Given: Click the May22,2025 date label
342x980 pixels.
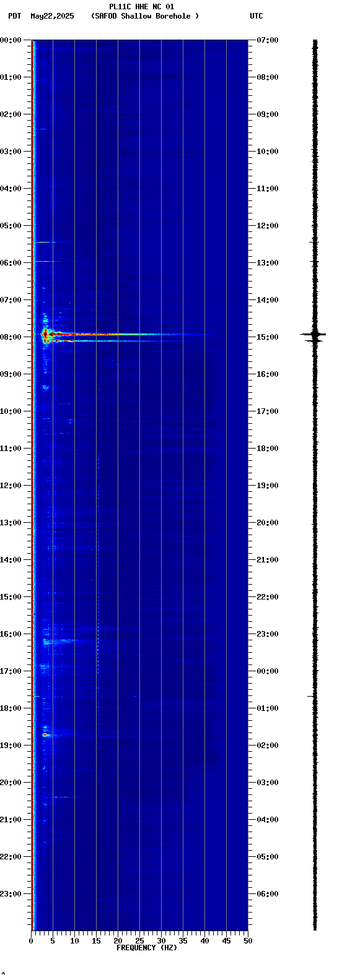Looking at the screenshot, I should pyautogui.click(x=52, y=16).
